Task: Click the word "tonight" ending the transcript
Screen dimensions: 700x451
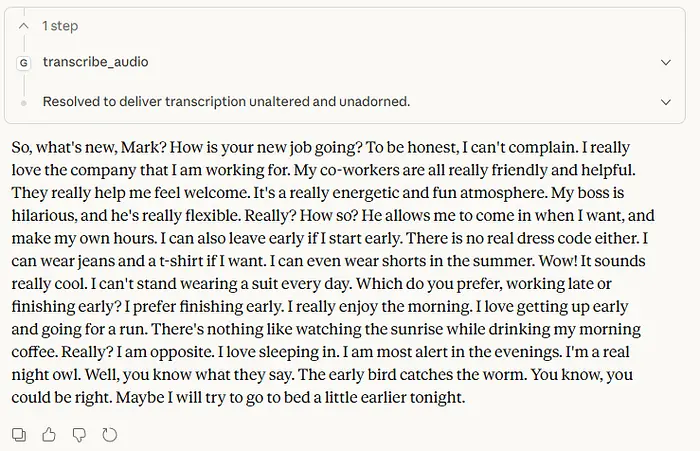Action: 436,398
